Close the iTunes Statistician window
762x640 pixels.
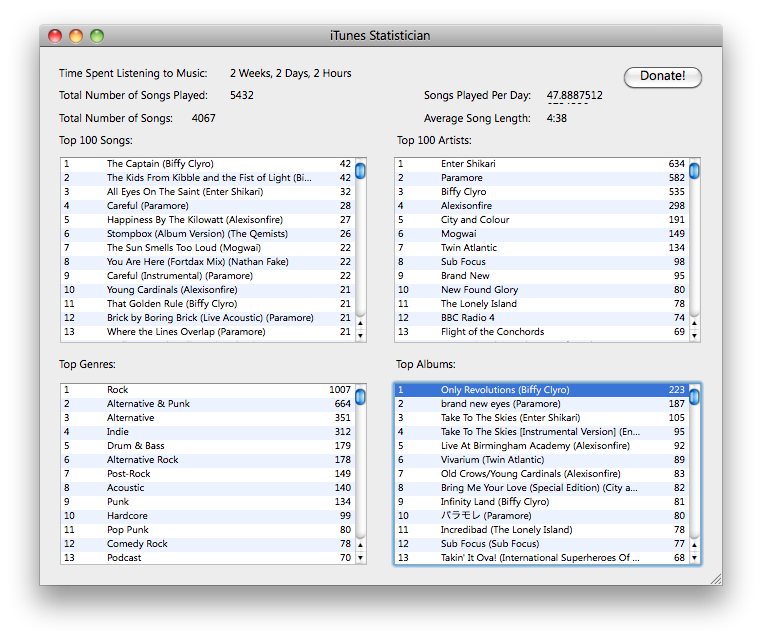pos(55,36)
